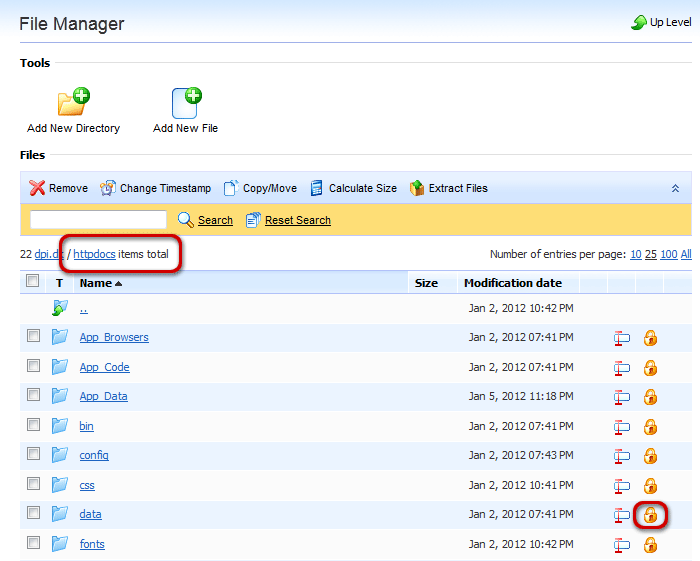Image resolution: width=700 pixels, height=561 pixels.
Task: Toggle the select-all checkbox in table header
Action: coord(33,281)
